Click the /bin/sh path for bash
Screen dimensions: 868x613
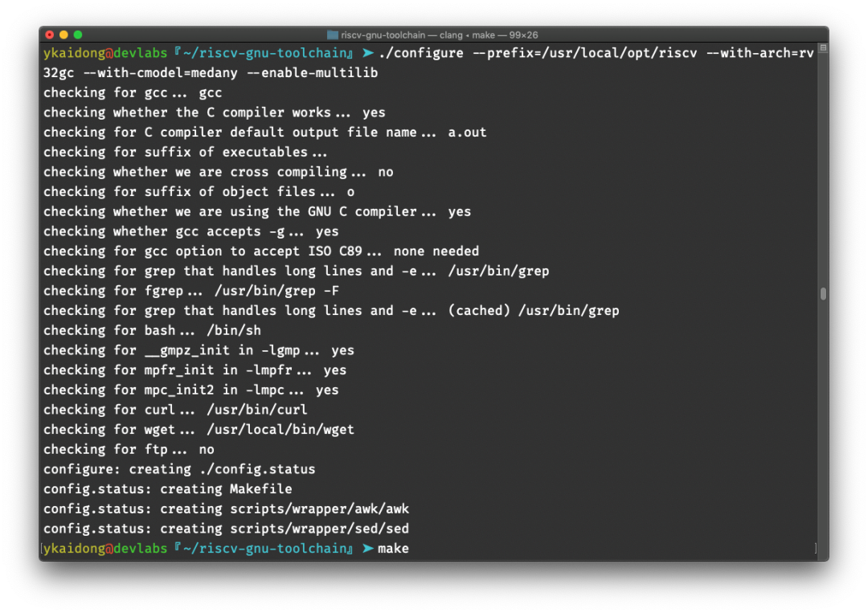coord(234,330)
